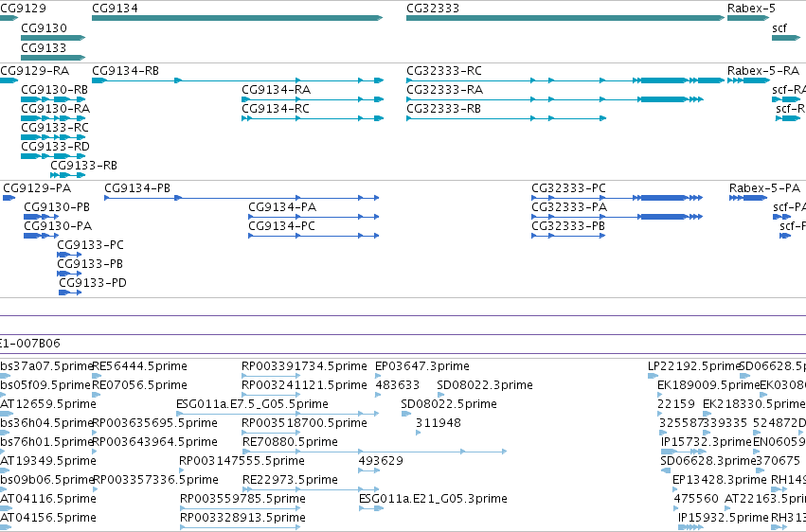Select the CG32333-RB transcript label
This screenshot has height=532, width=806.
443,108
